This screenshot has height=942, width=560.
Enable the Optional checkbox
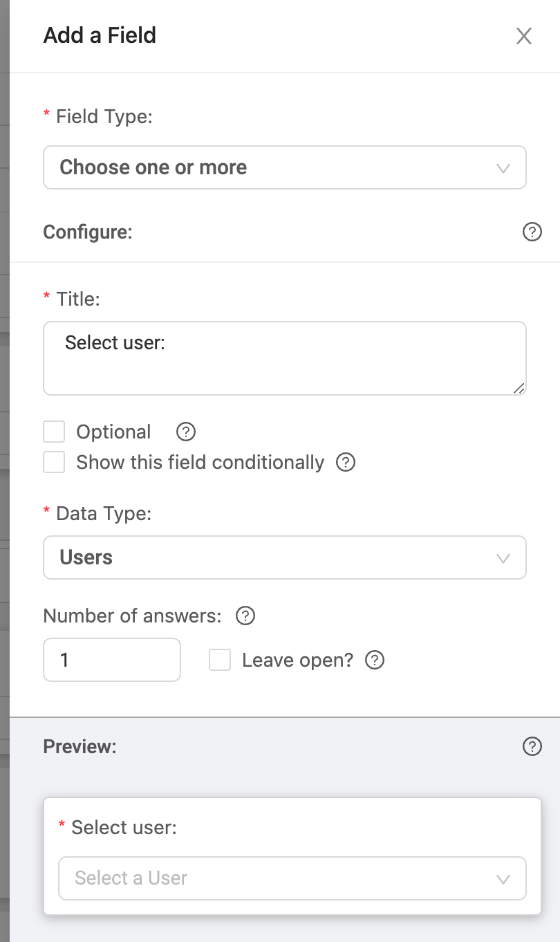54,432
